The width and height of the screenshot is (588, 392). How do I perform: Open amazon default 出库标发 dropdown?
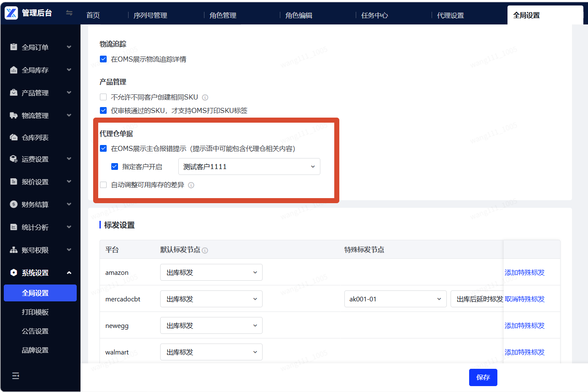211,272
